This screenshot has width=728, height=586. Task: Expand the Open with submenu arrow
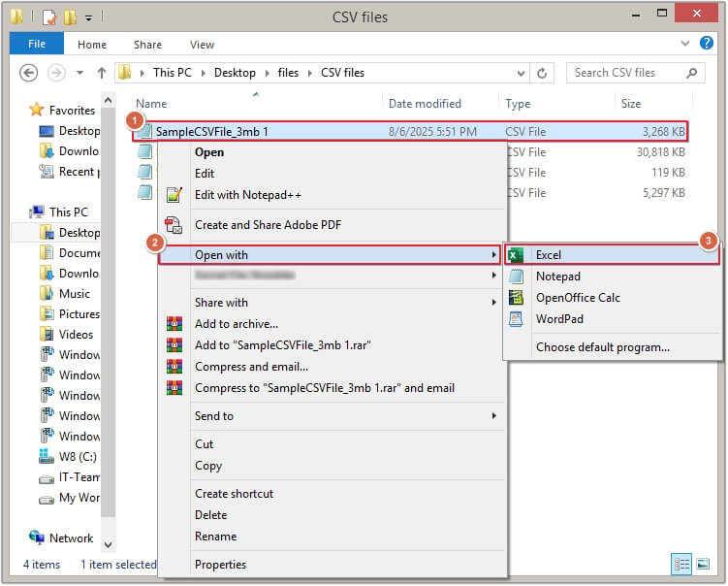(494, 254)
